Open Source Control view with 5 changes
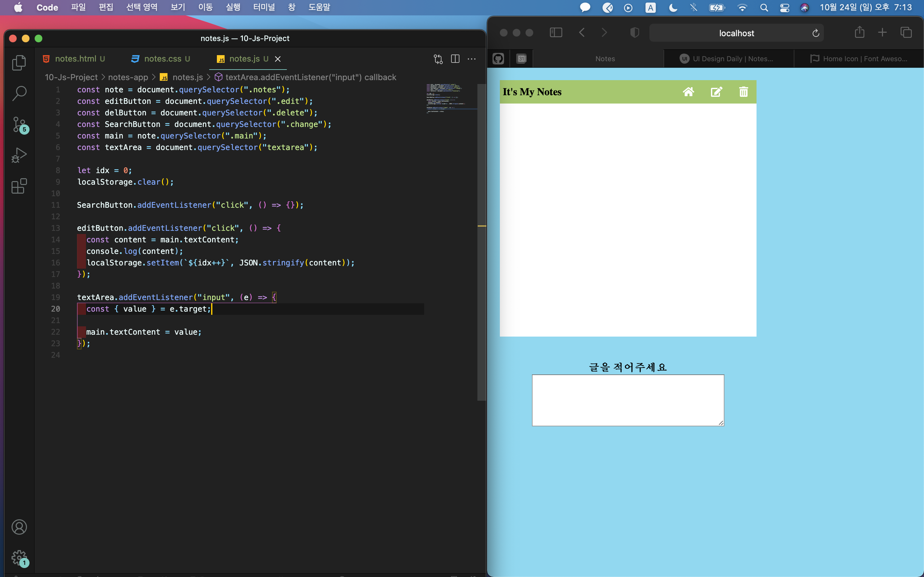This screenshot has height=577, width=924. tap(19, 124)
